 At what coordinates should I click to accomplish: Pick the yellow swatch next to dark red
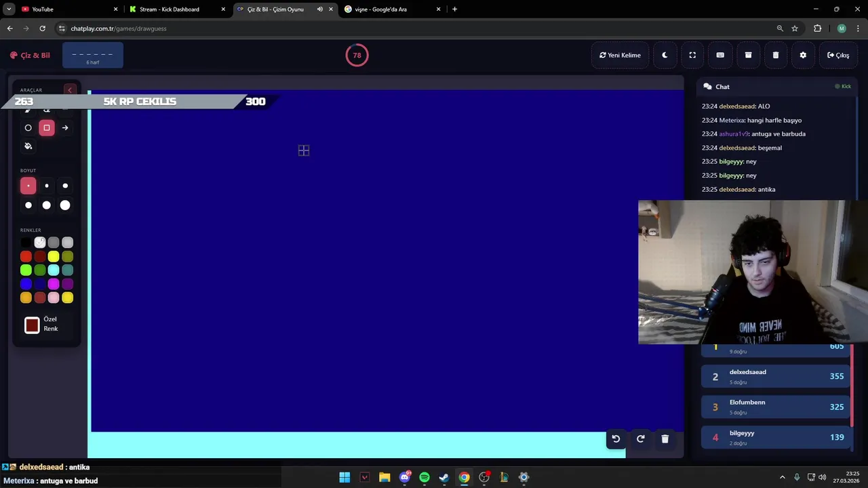click(x=54, y=256)
